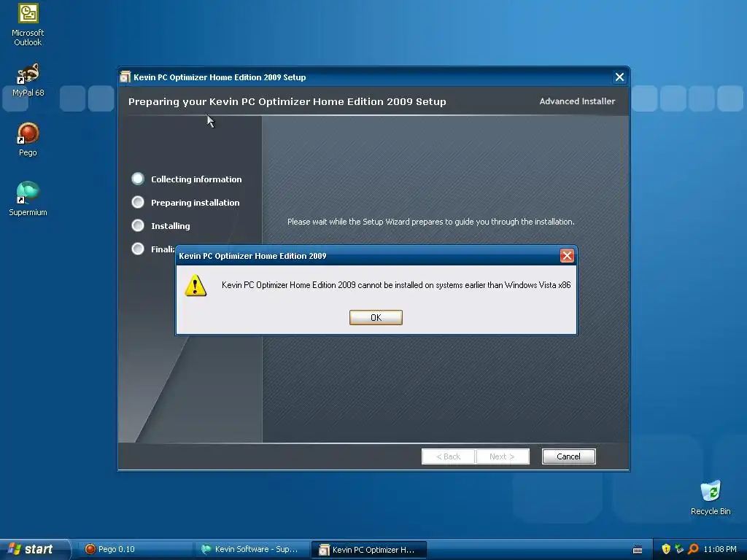Click the orange magnifier tray icon
The width and height of the screenshot is (747, 560).
[x=693, y=549]
